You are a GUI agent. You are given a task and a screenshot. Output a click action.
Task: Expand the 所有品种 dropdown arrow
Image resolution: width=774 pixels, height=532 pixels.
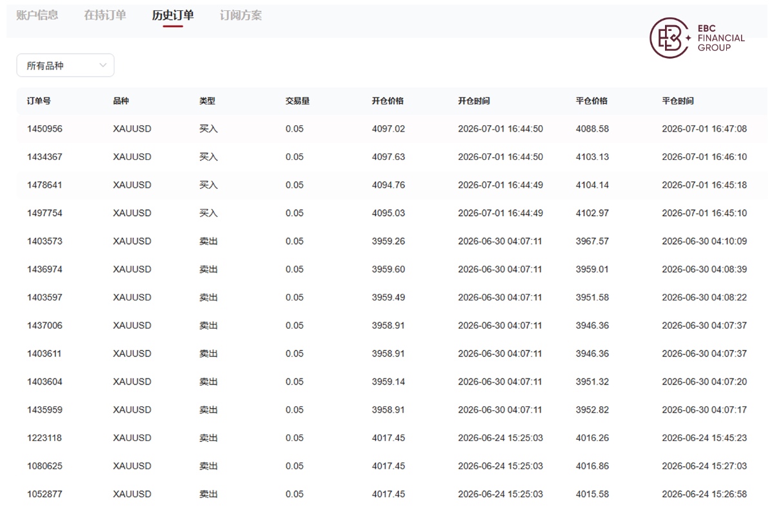[103, 66]
